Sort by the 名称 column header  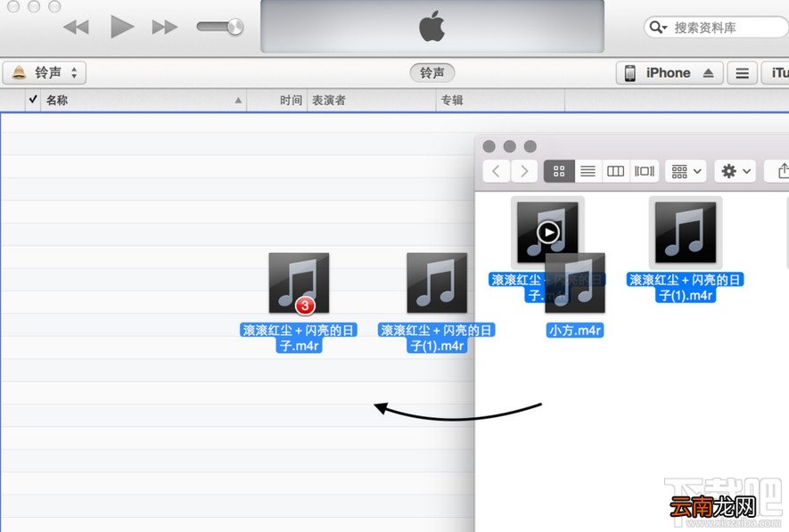[x=144, y=100]
